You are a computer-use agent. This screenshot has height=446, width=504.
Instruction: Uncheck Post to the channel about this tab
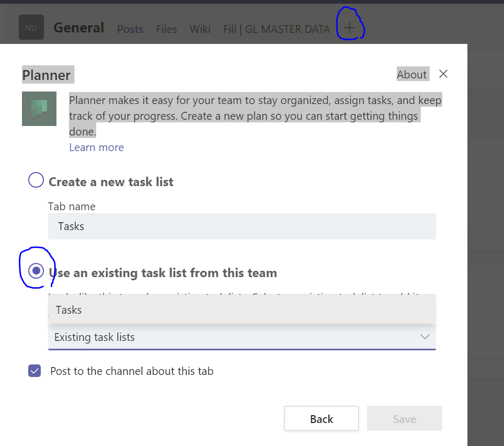coord(35,371)
